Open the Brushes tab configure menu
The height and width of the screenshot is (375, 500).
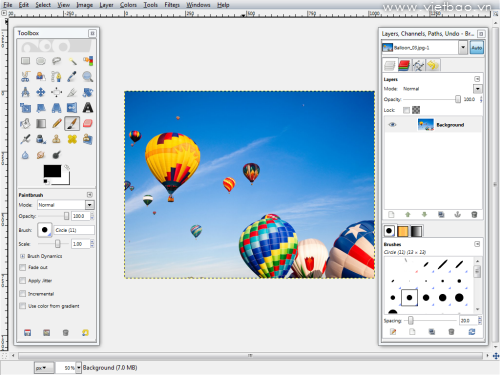[477, 244]
